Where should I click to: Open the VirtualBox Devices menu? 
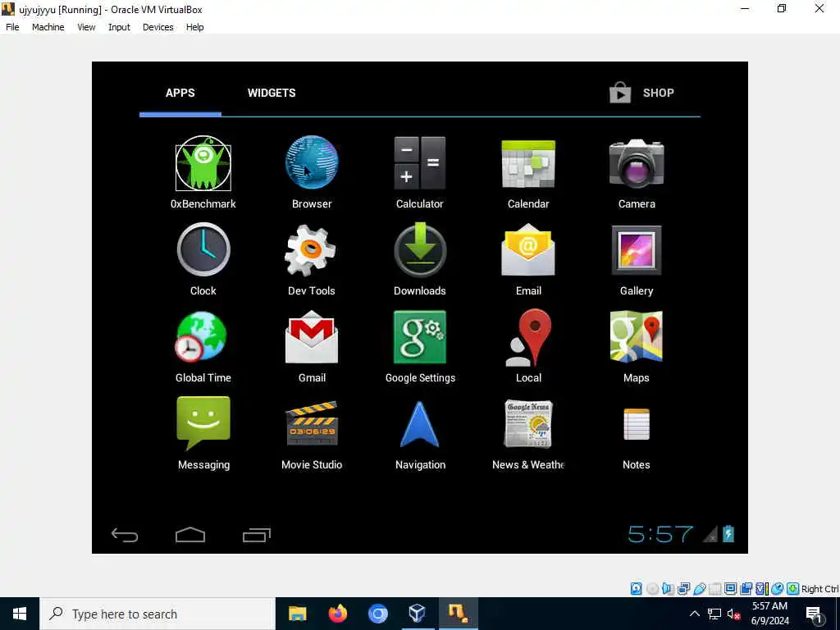pyautogui.click(x=158, y=27)
